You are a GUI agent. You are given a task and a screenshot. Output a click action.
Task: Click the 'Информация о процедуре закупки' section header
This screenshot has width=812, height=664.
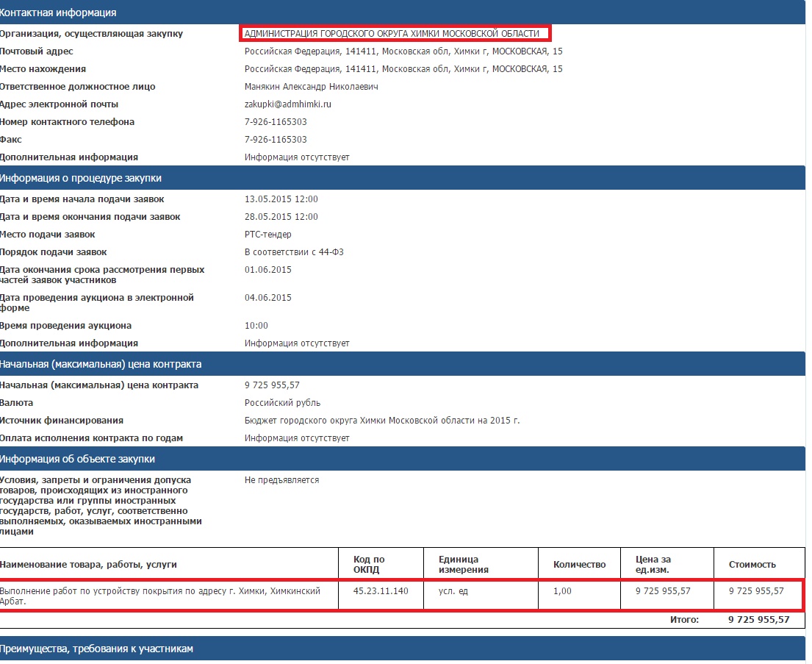(81, 178)
